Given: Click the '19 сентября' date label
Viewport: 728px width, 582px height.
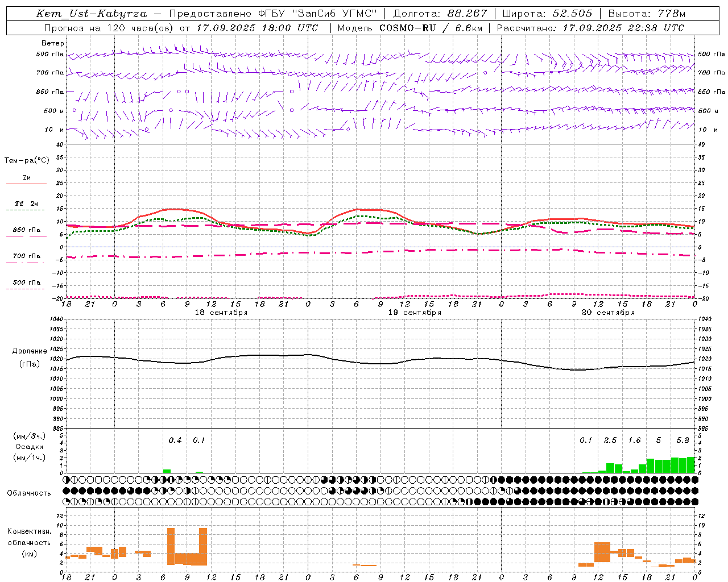Looking at the screenshot, I should pos(415,313).
